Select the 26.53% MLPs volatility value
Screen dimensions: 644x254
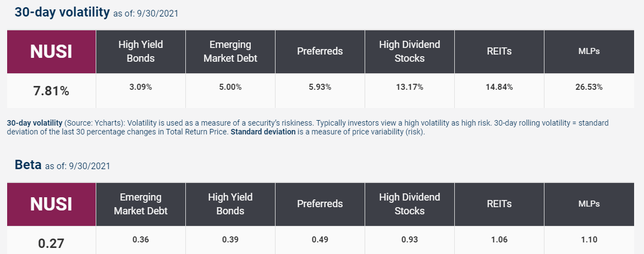point(589,87)
